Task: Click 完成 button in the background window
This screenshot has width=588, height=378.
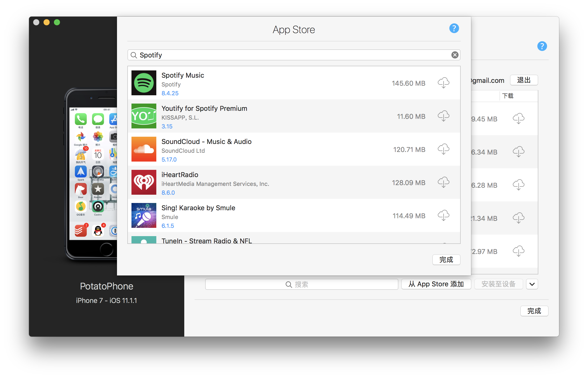Action: point(534,311)
